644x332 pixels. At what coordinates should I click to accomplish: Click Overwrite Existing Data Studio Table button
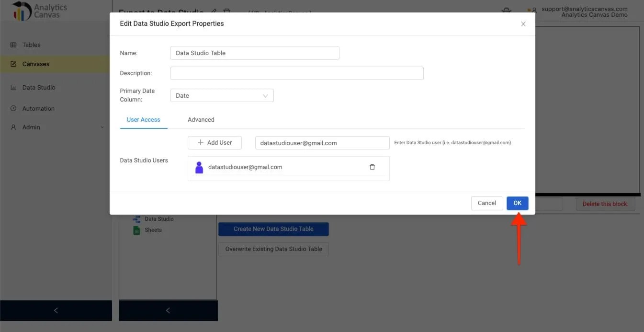[273, 249]
